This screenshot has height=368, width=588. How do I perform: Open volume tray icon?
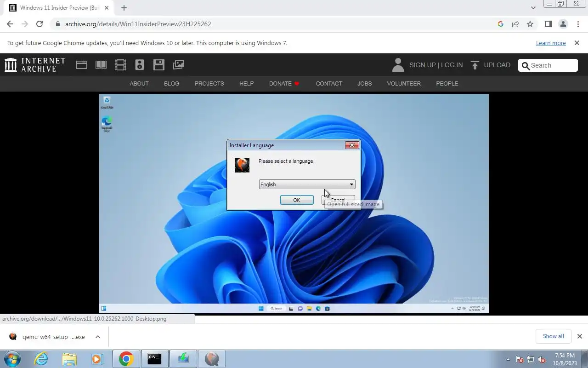click(542, 360)
